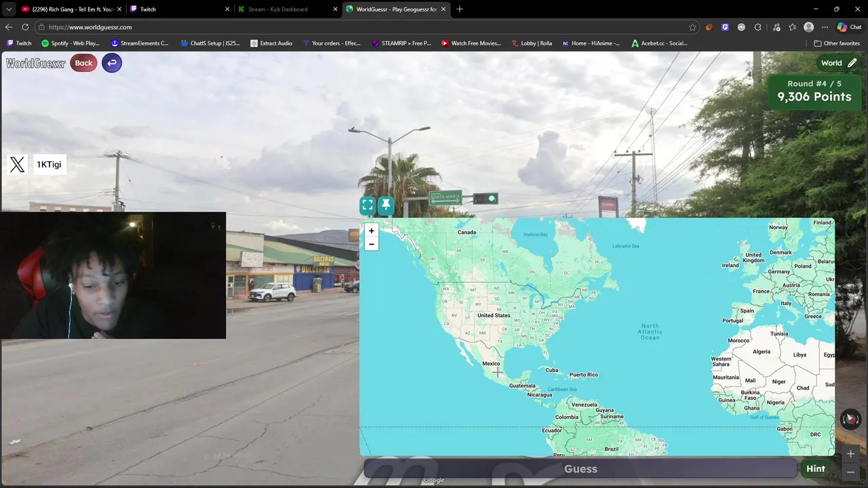Open the Extract Audio bookmark

pyautogui.click(x=271, y=43)
